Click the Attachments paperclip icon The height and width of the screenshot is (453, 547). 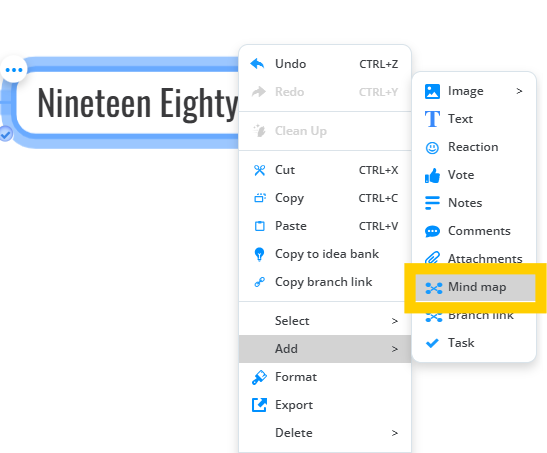pos(432,258)
